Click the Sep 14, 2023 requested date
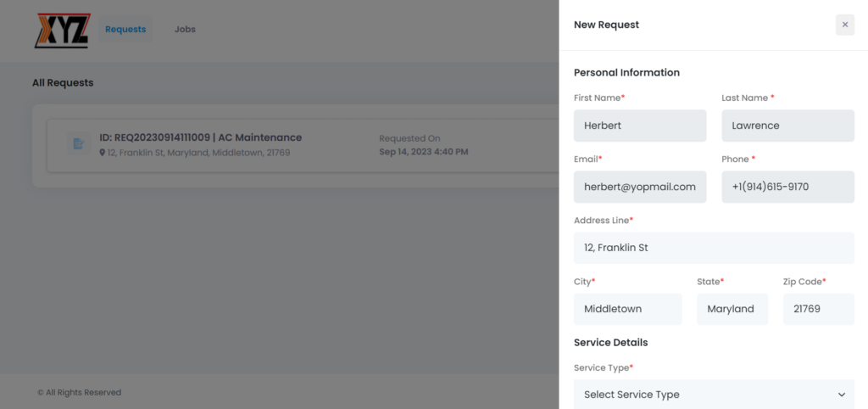 click(x=424, y=151)
